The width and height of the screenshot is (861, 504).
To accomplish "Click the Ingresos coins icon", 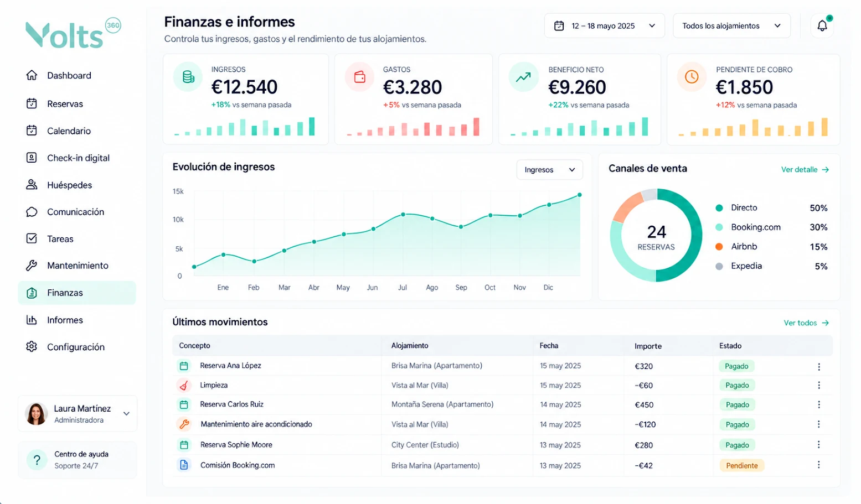I will 188,77.
